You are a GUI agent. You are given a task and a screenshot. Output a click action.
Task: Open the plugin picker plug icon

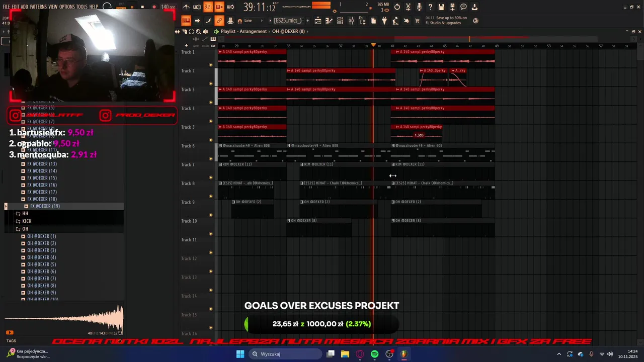(x=384, y=21)
